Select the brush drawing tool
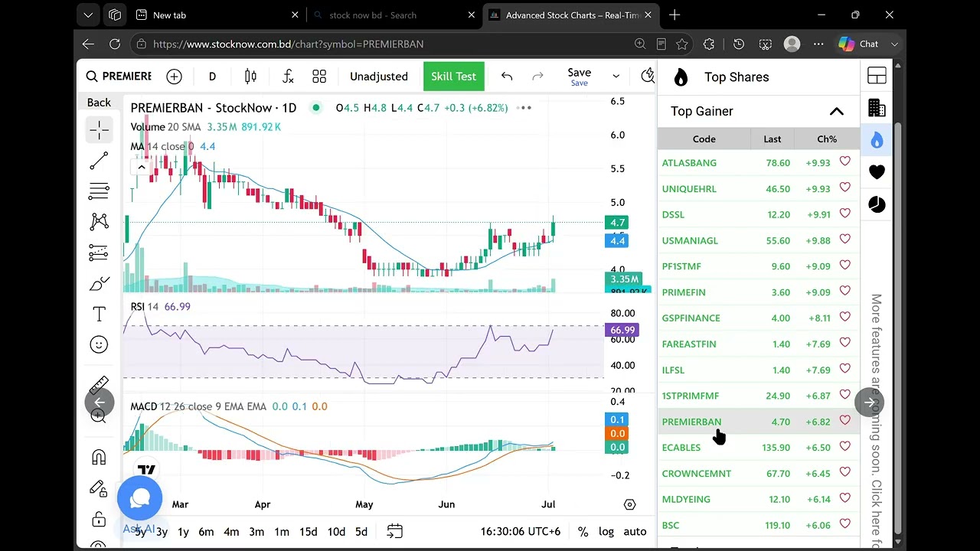980x551 pixels. point(99,284)
